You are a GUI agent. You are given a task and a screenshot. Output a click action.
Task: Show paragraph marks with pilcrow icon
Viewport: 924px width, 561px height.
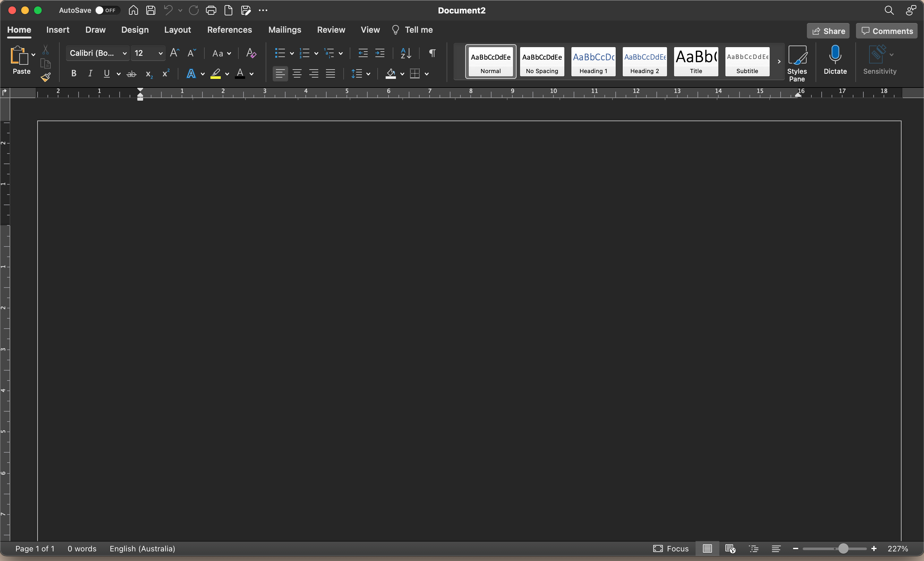432,53
